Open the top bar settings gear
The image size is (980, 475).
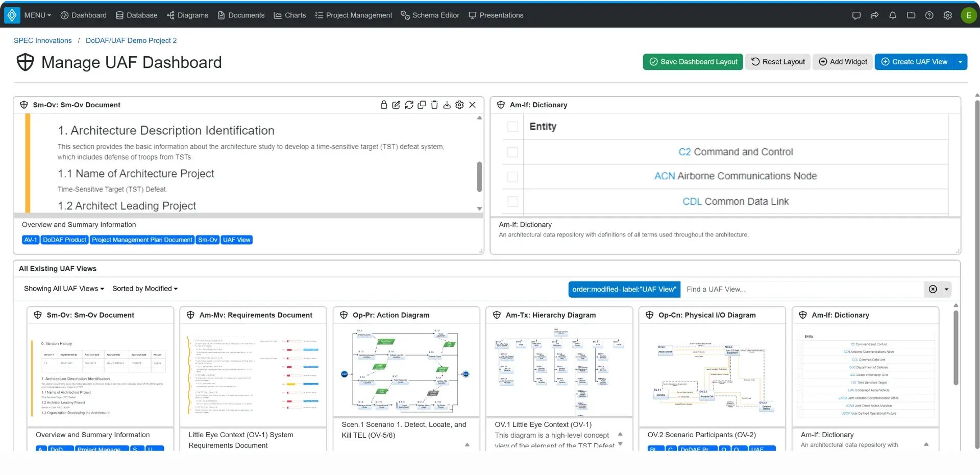click(948, 15)
